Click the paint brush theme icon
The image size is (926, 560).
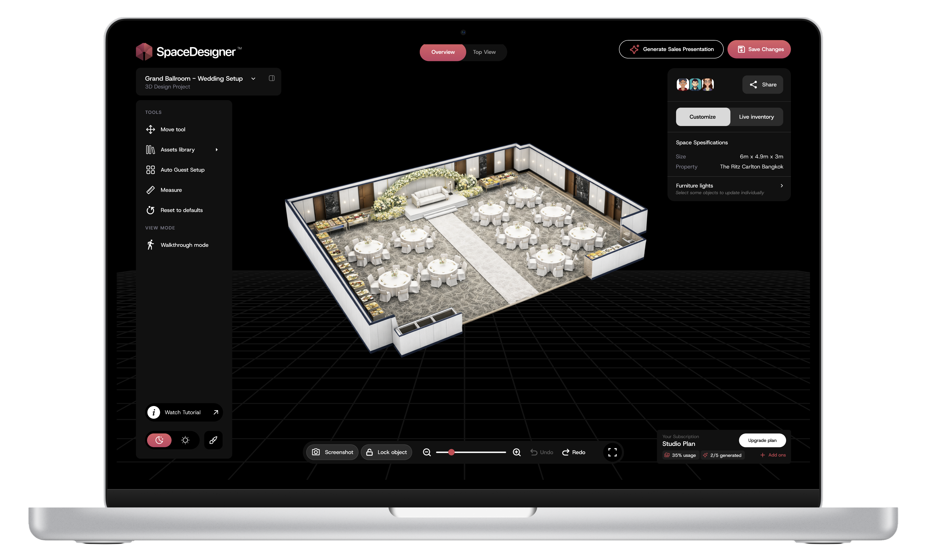tap(213, 440)
